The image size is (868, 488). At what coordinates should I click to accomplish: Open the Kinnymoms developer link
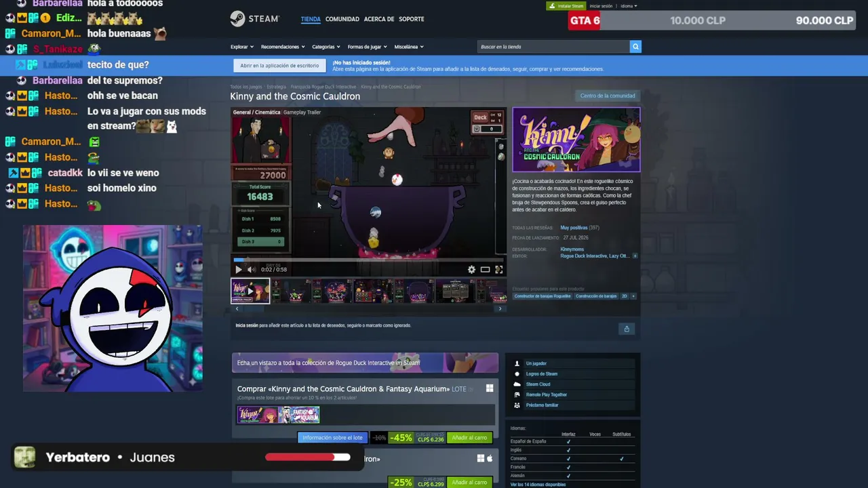[572, 249]
